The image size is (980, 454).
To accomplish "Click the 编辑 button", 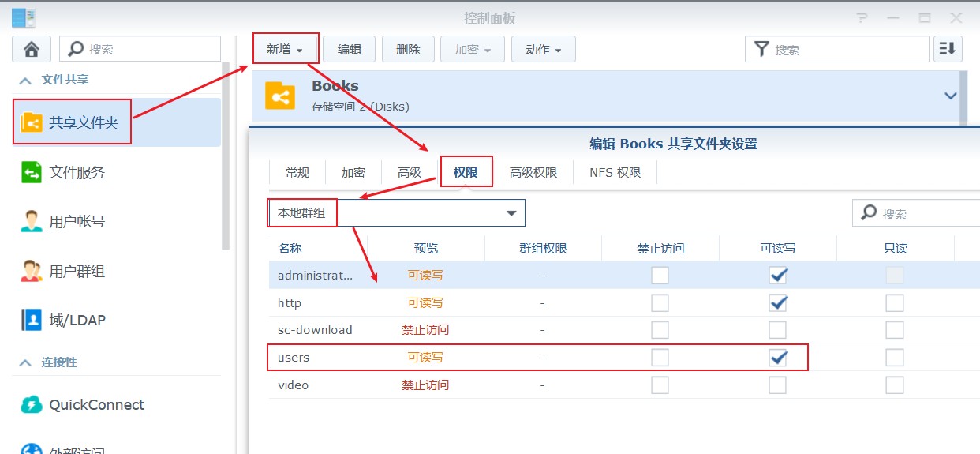I will [x=350, y=49].
